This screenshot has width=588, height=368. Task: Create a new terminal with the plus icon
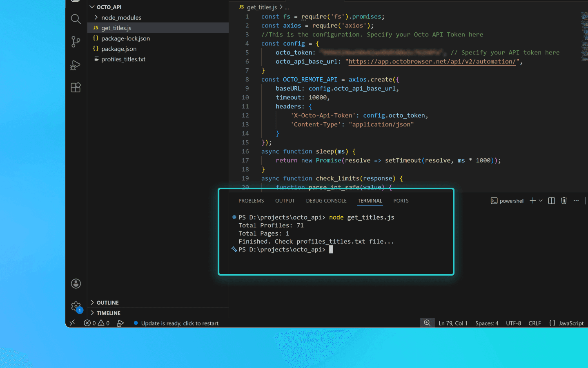coord(532,200)
